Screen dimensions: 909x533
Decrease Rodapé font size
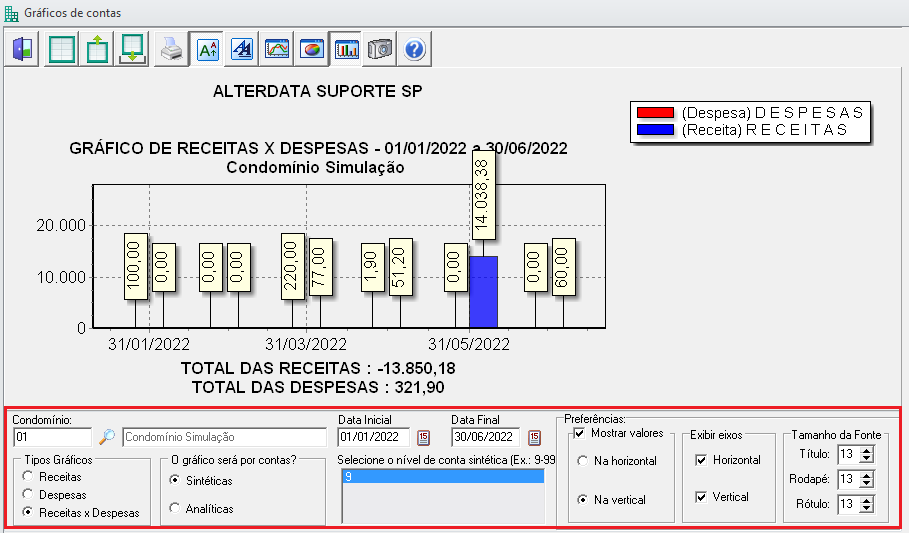(867, 483)
